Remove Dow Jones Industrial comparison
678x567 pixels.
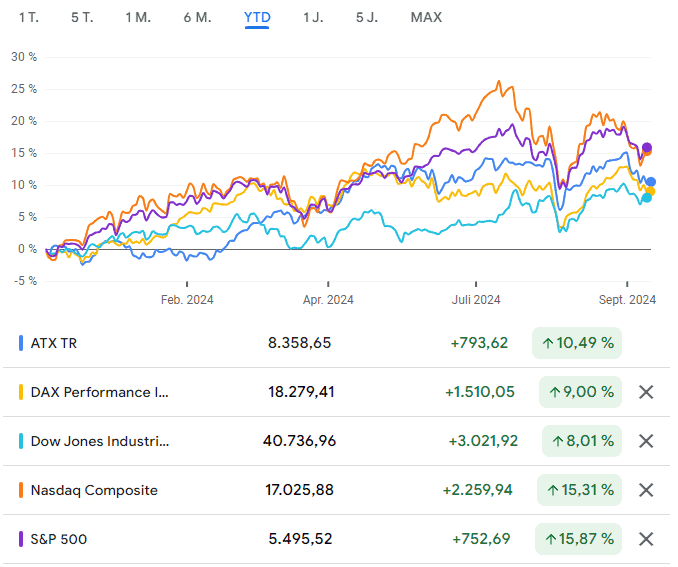click(646, 441)
